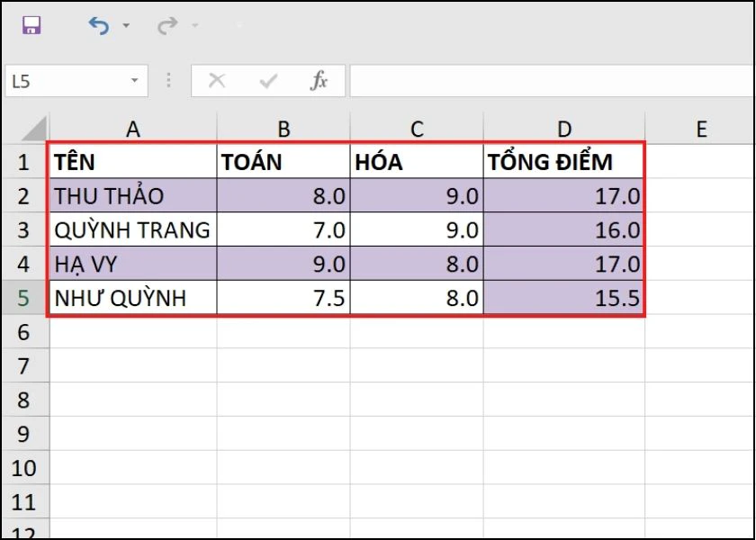Screen dimensions: 756x540
Task: Click the Select All corner triangle
Action: click(34, 128)
